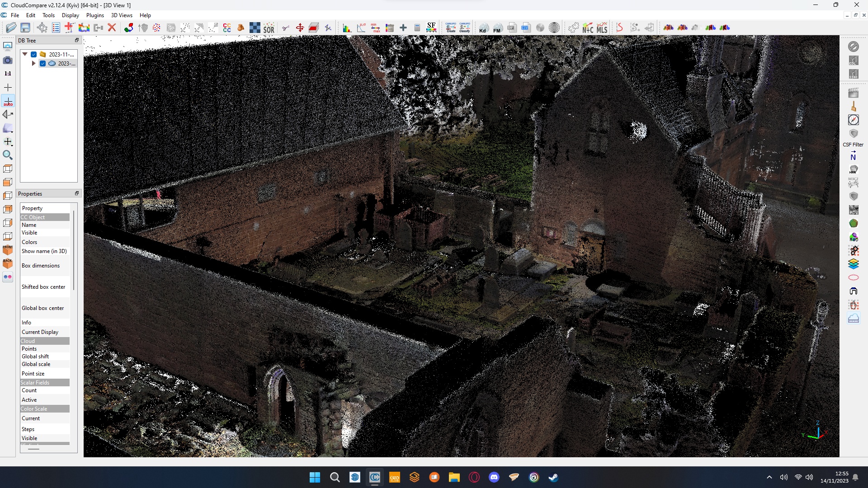The height and width of the screenshot is (488, 868).
Task: Uncheck the 2023-11 folder checkbox
Action: pos(34,54)
